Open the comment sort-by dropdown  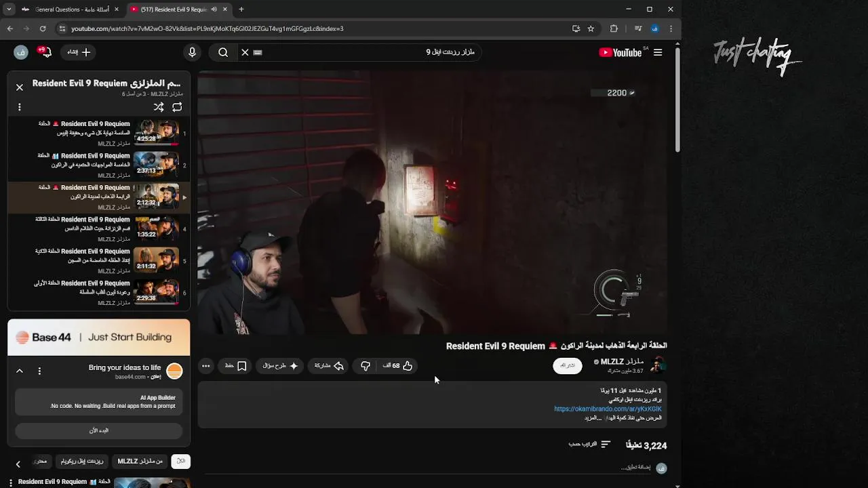click(x=590, y=445)
